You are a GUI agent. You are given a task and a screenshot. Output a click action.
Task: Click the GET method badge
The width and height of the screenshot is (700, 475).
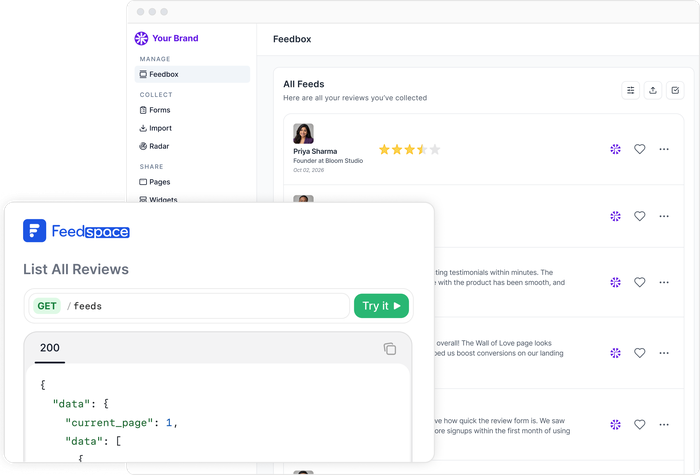pyautogui.click(x=47, y=306)
